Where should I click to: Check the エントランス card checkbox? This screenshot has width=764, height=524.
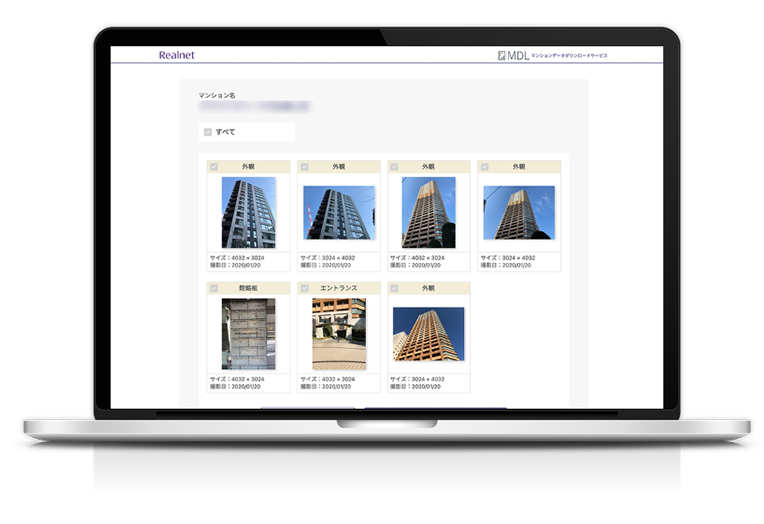coord(305,288)
